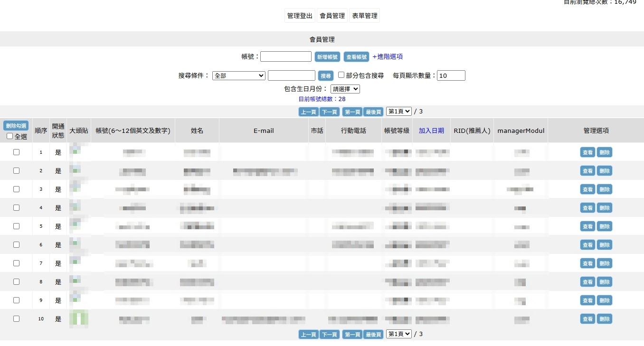This screenshot has height=346, width=644.
Task: Click the top 下一頁 pagination button
Action: click(329, 112)
